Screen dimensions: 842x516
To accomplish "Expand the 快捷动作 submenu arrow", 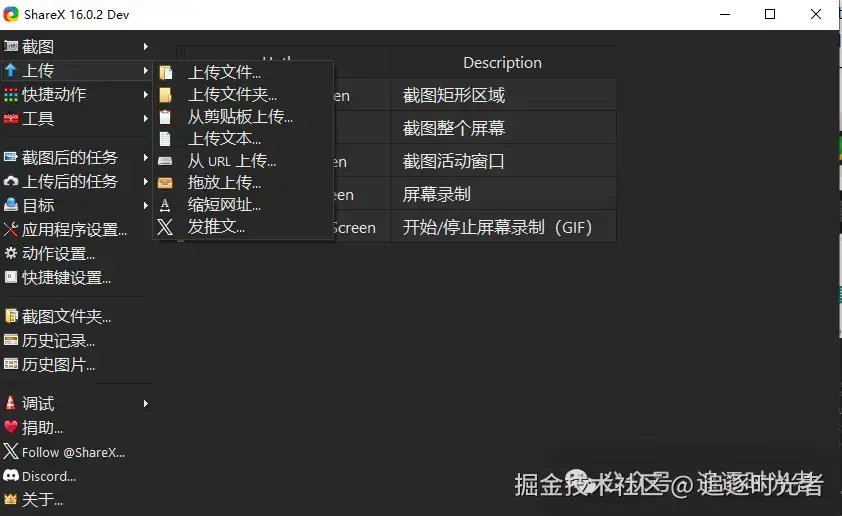I will click(x=146, y=95).
